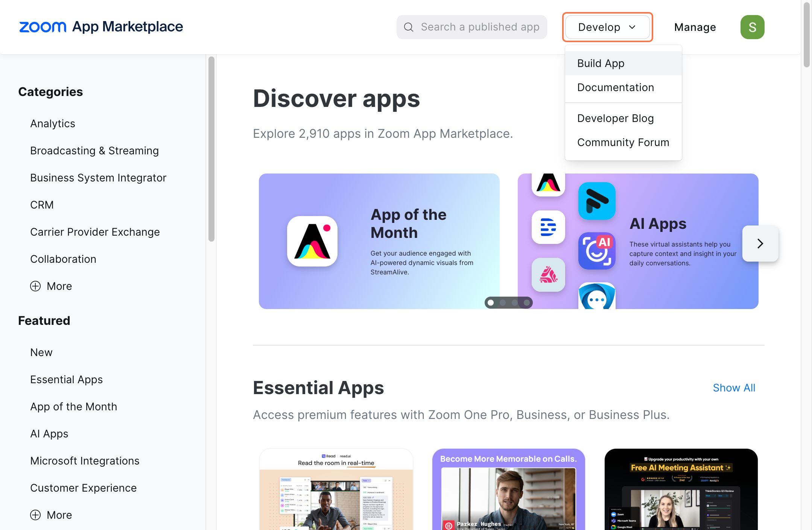Click Manage in the top bar
Screen dimensions: 812x530
point(695,27)
